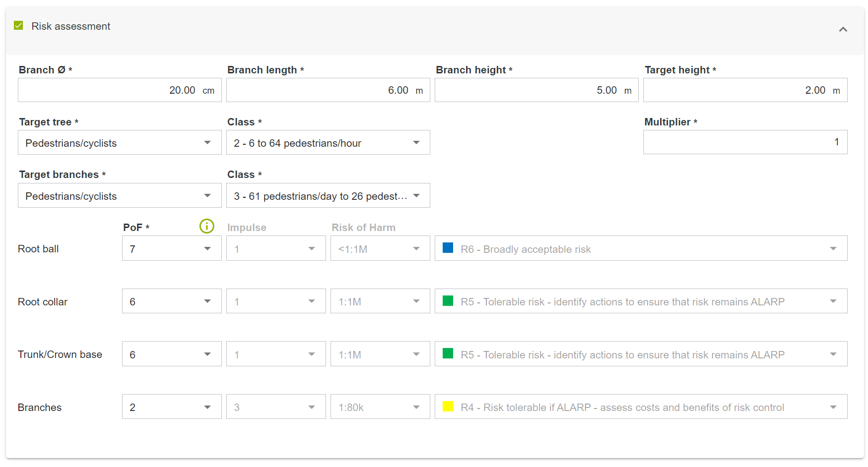
Task: Collapse the Risk assessment panel chevron
Action: pyautogui.click(x=843, y=30)
